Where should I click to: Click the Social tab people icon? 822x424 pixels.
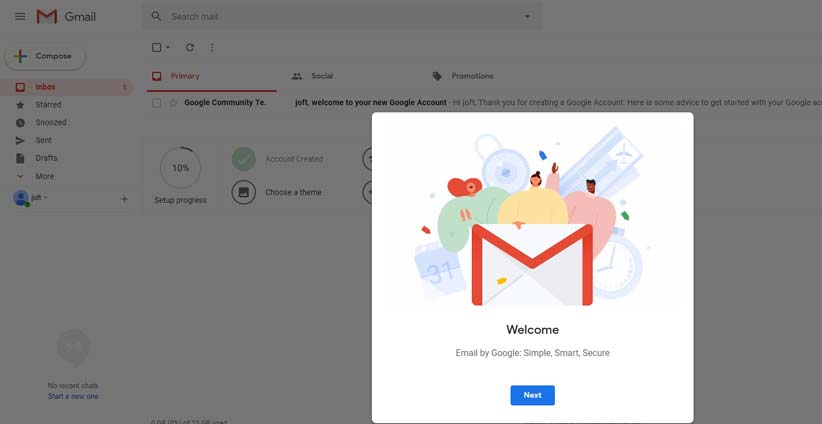297,77
